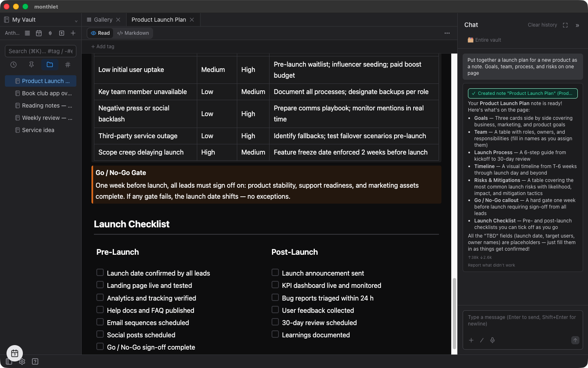The image size is (588, 368).
Task: Open the 'Service idea' note in sidebar
Action: point(41,130)
